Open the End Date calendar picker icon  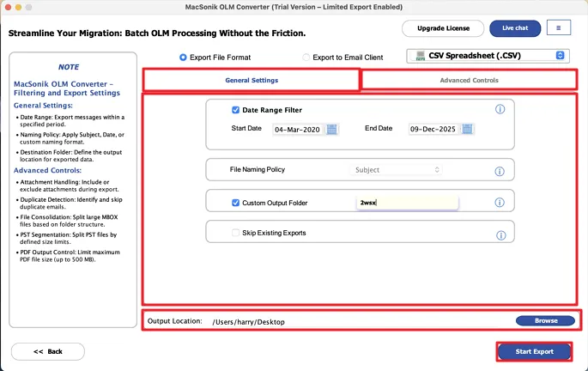pos(467,129)
